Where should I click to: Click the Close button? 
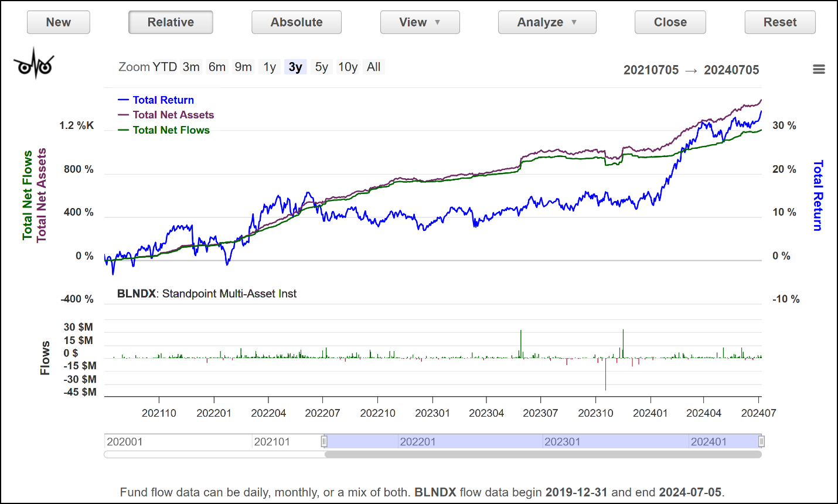coord(670,22)
